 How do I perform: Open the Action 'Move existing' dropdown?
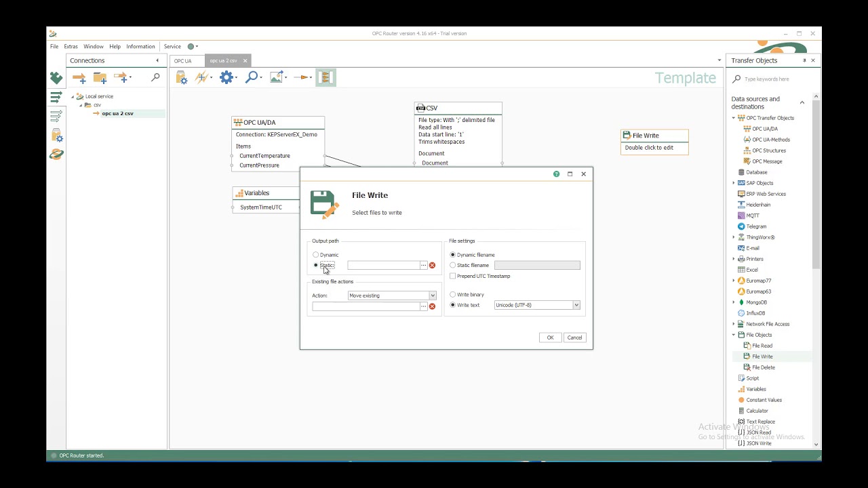tap(392, 296)
